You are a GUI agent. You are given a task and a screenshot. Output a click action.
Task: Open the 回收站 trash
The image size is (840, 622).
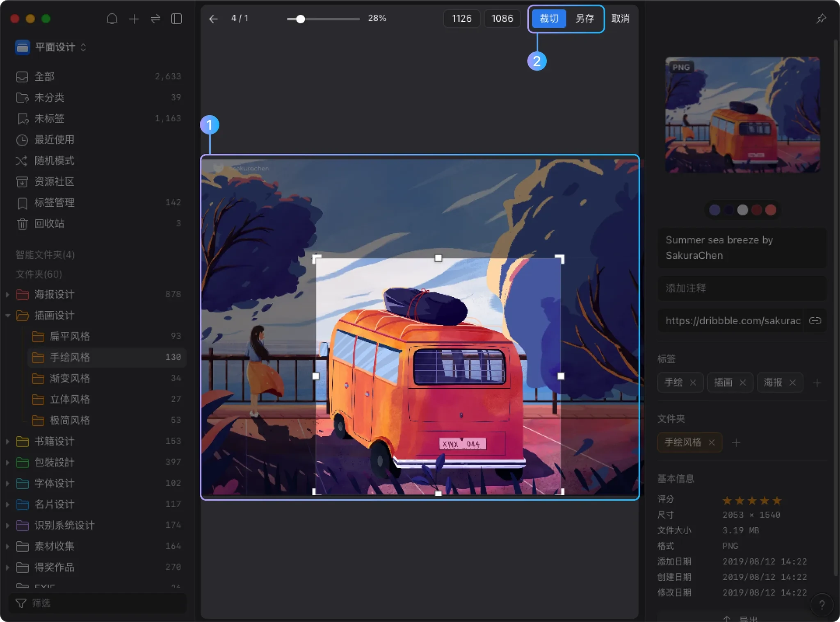pos(98,223)
